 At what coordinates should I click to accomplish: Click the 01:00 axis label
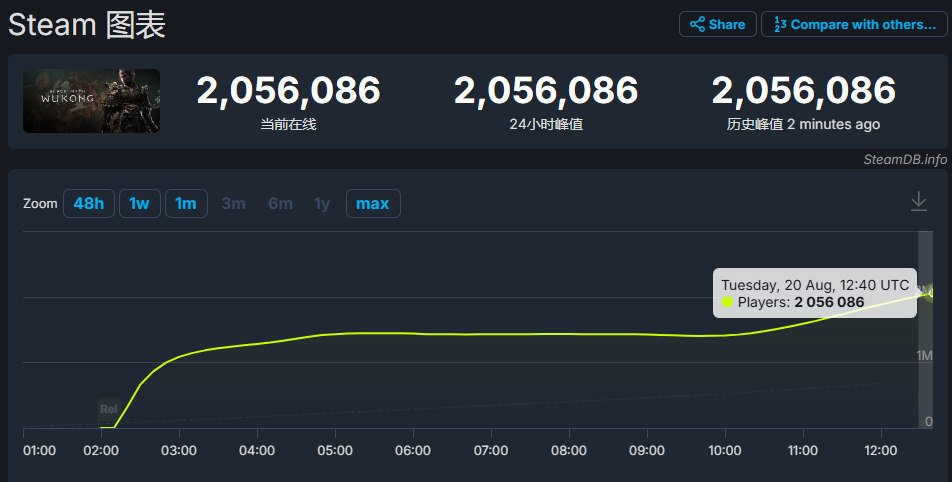pyautogui.click(x=39, y=450)
